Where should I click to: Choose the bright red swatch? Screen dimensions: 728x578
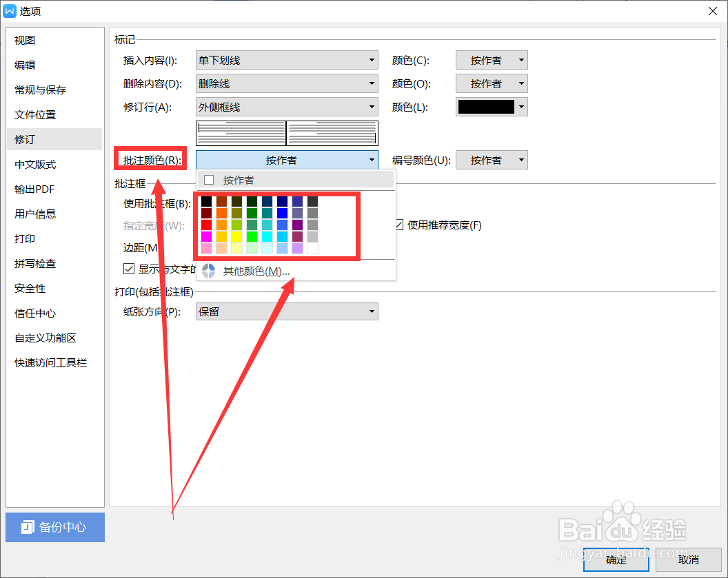(207, 225)
